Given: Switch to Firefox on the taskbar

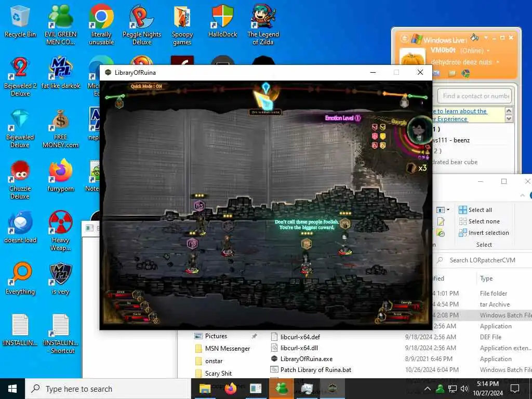Looking at the screenshot, I should click(230, 389).
